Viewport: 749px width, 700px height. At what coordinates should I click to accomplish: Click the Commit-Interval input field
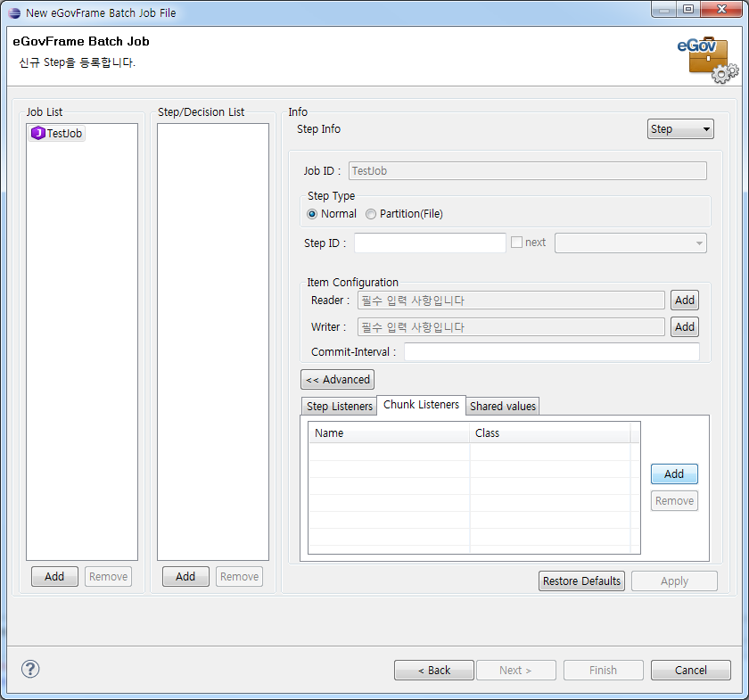(552, 352)
